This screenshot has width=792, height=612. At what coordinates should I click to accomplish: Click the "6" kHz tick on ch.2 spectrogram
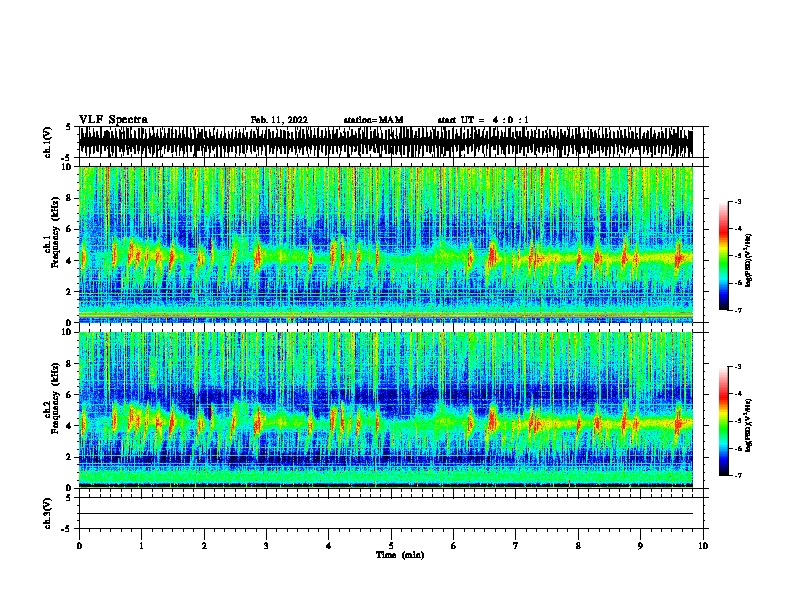tap(70, 394)
